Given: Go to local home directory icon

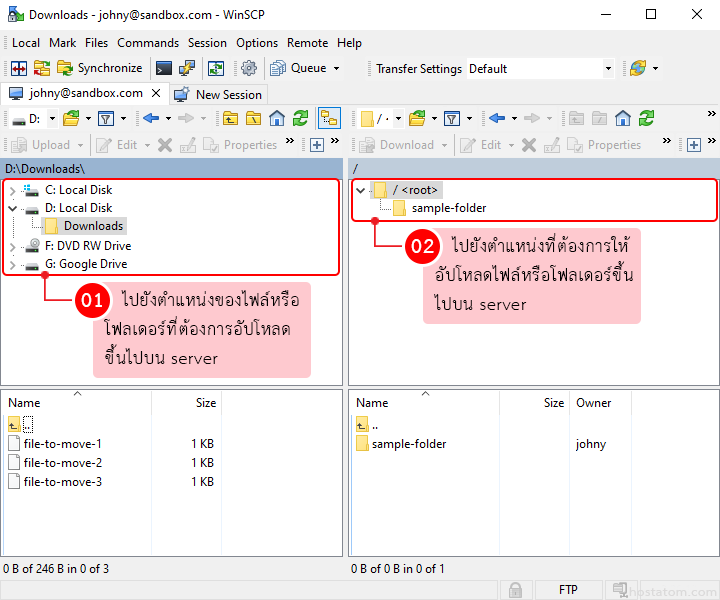Looking at the screenshot, I should (x=277, y=118).
